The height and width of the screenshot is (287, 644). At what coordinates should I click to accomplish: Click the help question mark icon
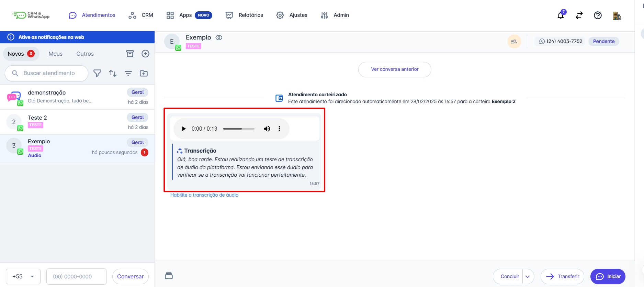(x=598, y=15)
